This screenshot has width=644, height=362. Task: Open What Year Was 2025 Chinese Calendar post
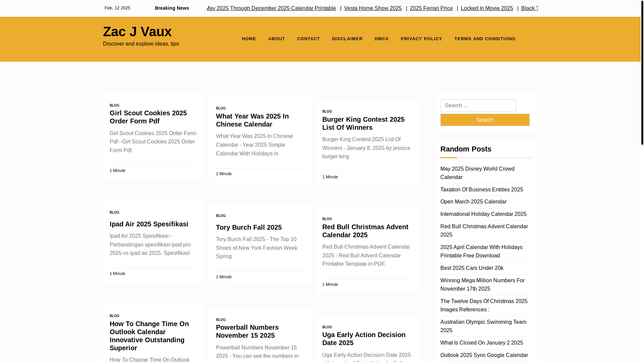[x=252, y=120]
